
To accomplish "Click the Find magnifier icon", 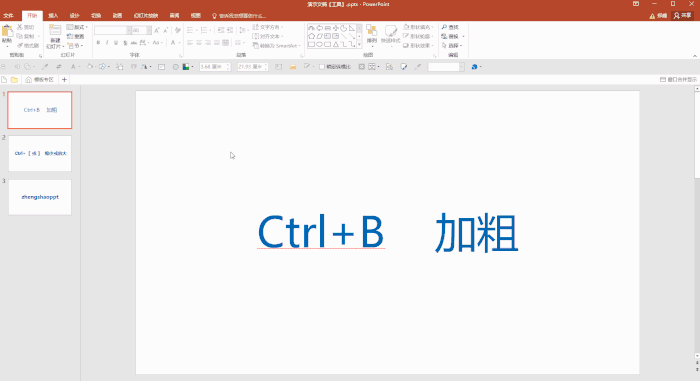I will click(444, 27).
